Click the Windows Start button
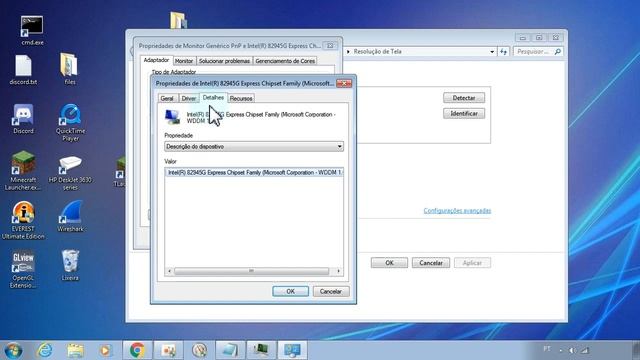The height and width of the screenshot is (360, 640). [x=13, y=350]
